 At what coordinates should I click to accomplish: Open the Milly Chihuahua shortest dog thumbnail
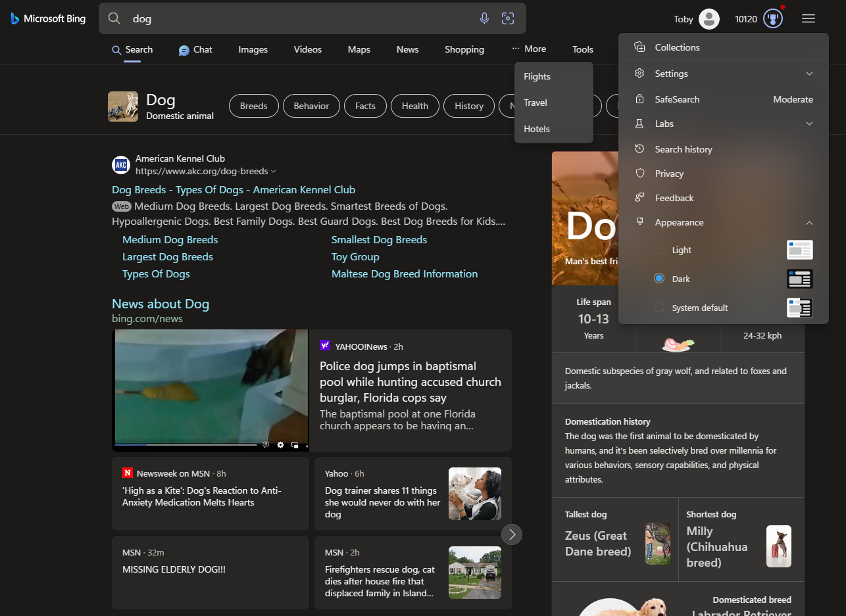tap(779, 546)
